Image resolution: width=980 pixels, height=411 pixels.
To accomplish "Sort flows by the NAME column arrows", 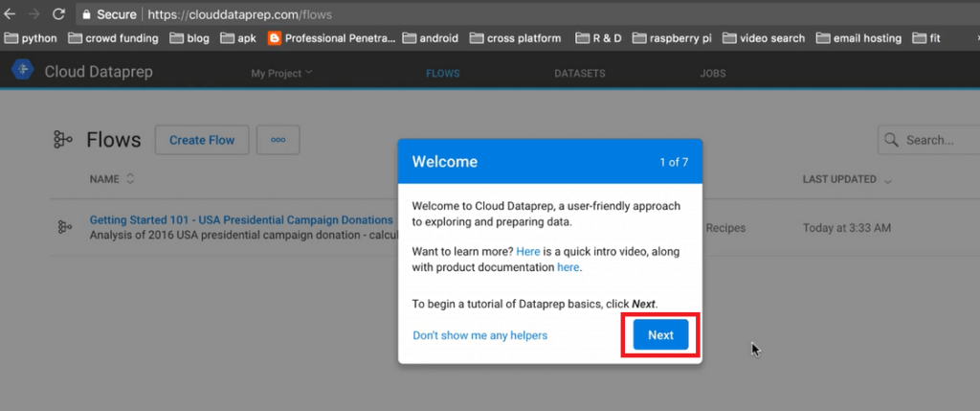I will [130, 179].
